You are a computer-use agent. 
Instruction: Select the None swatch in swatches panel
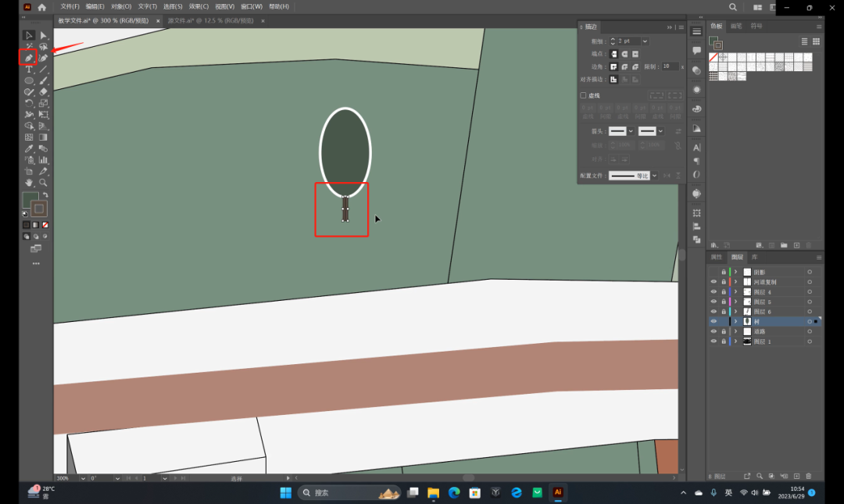tap(713, 58)
